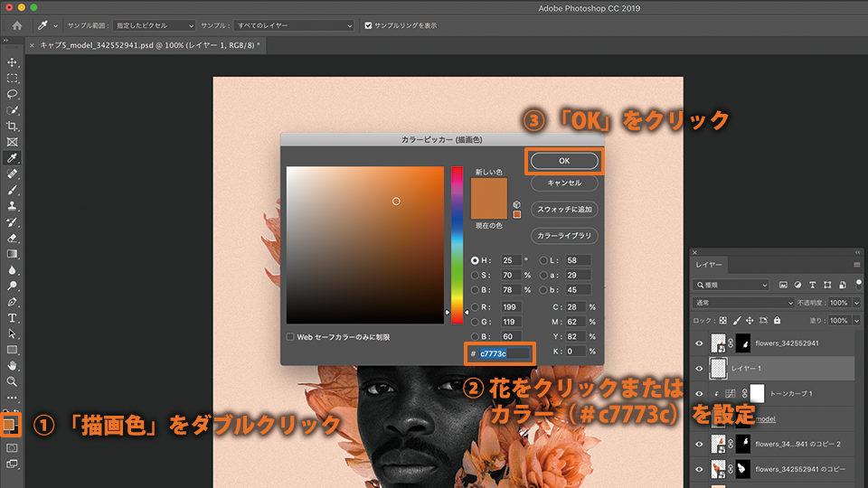The image size is (868, 488).
Task: Select the Hand tool
Action: coord(12,366)
